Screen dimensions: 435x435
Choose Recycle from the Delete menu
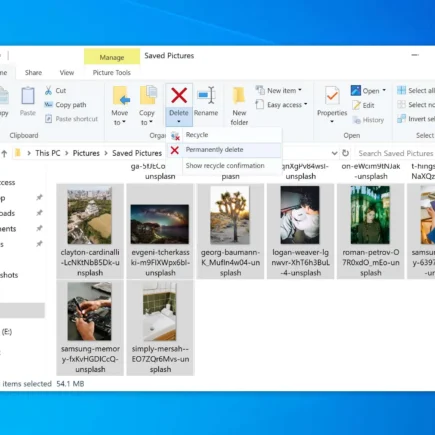pos(224,135)
